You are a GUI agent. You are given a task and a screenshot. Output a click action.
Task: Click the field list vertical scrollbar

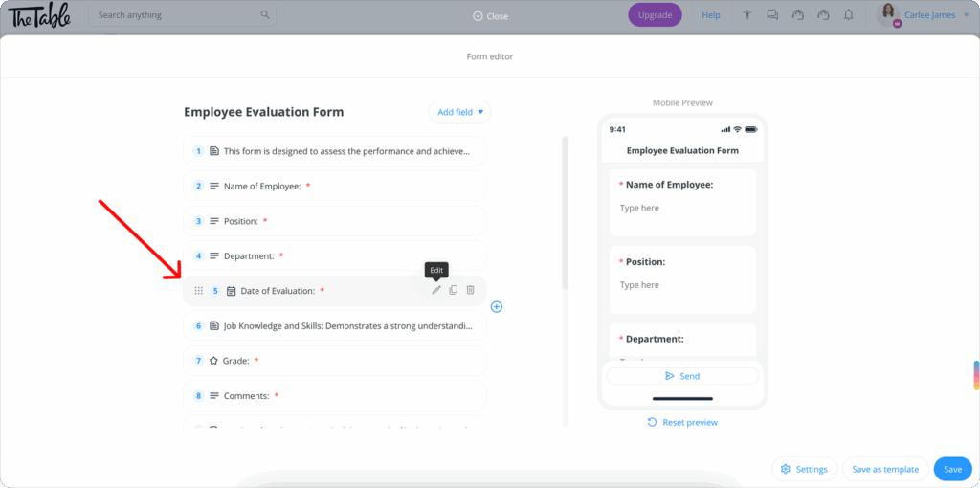pos(566,212)
